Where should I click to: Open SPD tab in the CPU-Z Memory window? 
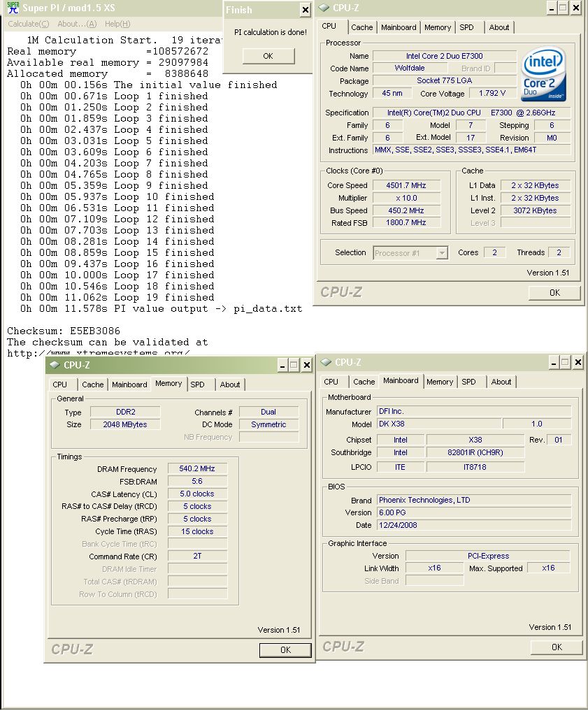coord(197,385)
